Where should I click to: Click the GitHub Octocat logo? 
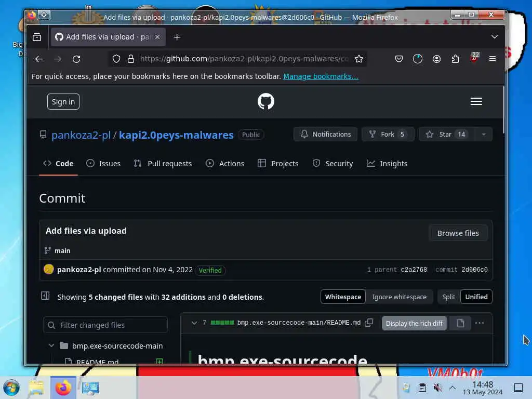[x=265, y=101]
